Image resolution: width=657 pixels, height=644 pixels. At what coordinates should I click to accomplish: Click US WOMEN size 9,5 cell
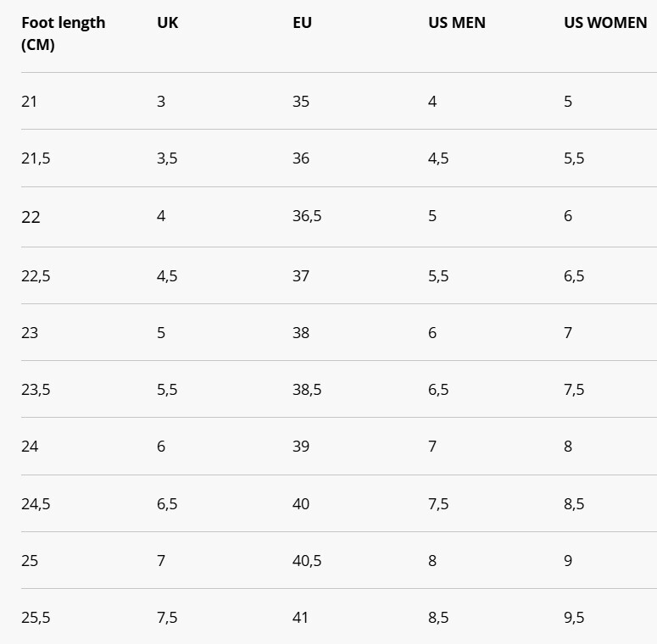pyautogui.click(x=574, y=618)
